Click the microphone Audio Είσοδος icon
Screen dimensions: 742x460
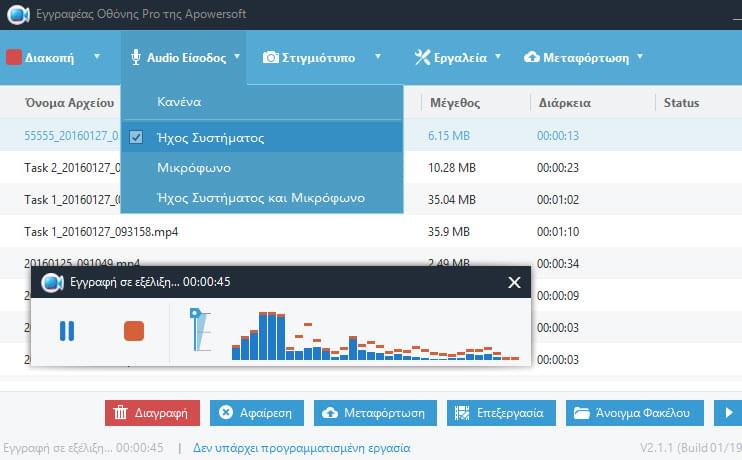click(x=136, y=58)
